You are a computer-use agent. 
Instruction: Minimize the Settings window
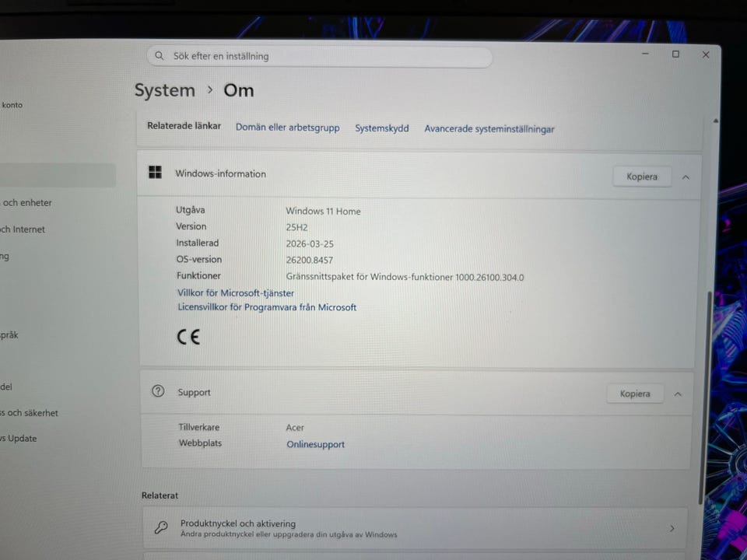[x=646, y=54]
